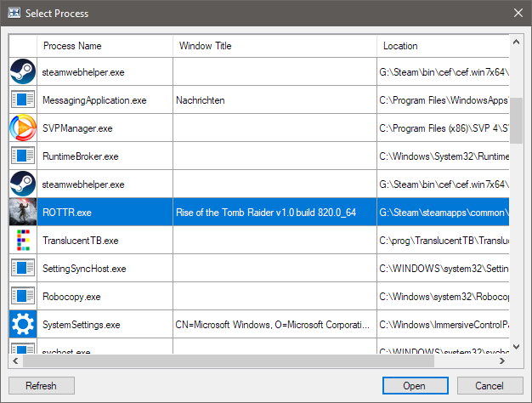Image resolution: width=532 pixels, height=403 pixels.
Task: Click the Rise of the Tomb Raider icon
Action: 23,212
